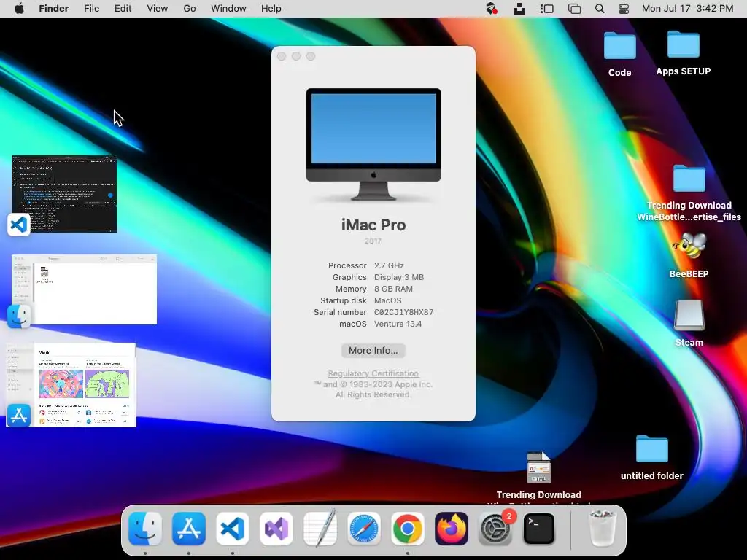Switch to the VS Code Stage Manager window
This screenshot has width=747, height=560.
point(64,194)
